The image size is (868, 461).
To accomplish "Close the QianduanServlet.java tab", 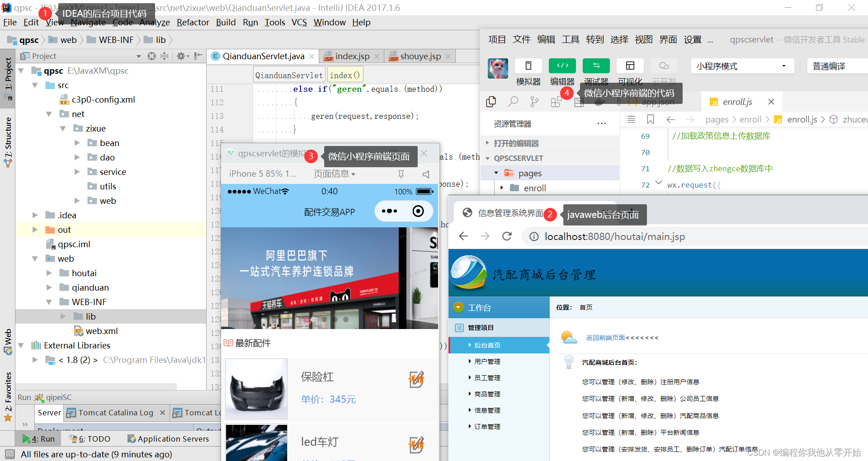I will [312, 56].
